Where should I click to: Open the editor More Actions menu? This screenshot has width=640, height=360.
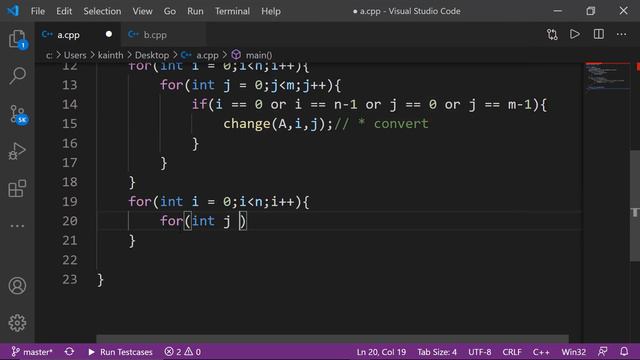[x=621, y=34]
